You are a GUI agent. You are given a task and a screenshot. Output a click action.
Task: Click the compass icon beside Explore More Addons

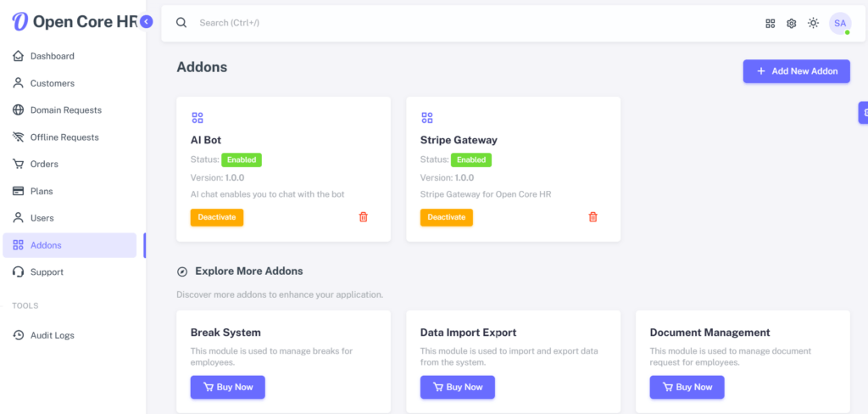tap(182, 271)
